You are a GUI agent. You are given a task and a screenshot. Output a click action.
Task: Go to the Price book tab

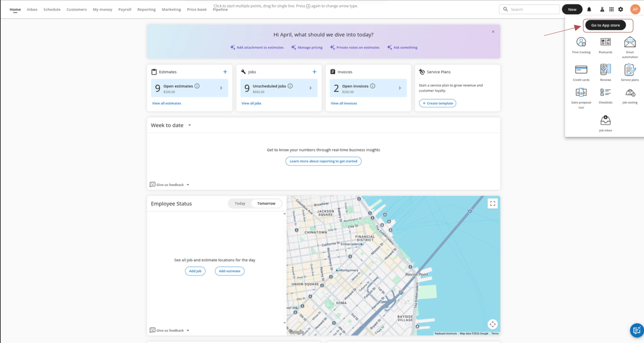(197, 9)
